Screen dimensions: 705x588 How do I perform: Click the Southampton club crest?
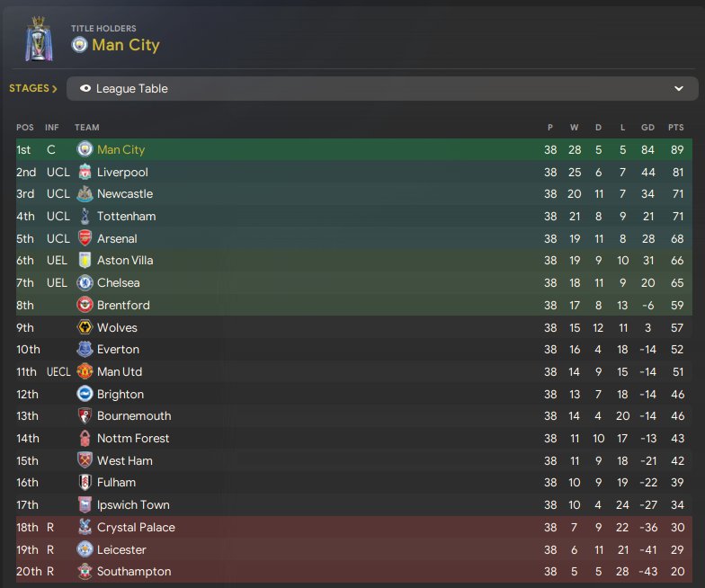tap(85, 572)
